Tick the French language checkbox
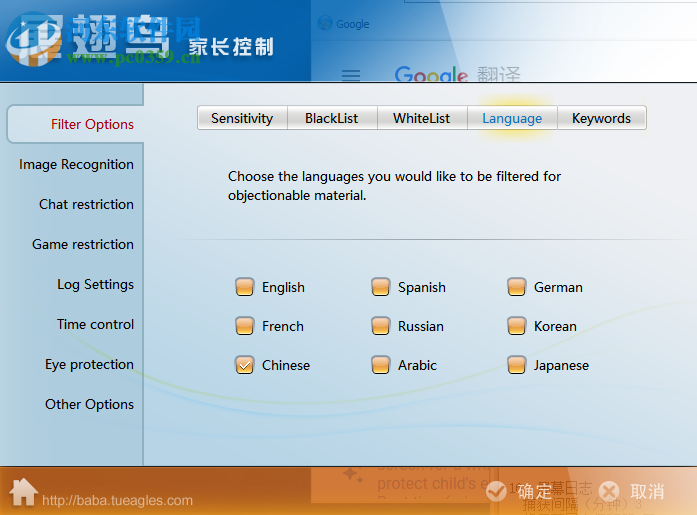697x515 pixels. (x=244, y=326)
